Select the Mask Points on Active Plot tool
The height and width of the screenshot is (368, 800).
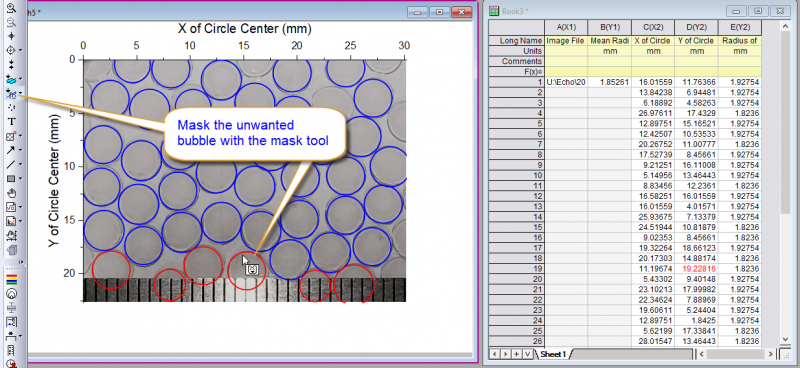coord(11,93)
